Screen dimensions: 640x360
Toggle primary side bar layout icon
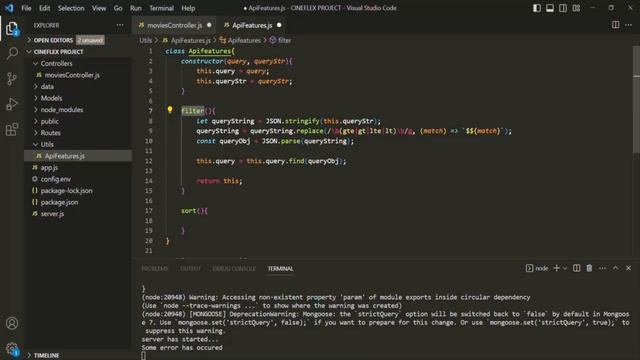[537, 8]
